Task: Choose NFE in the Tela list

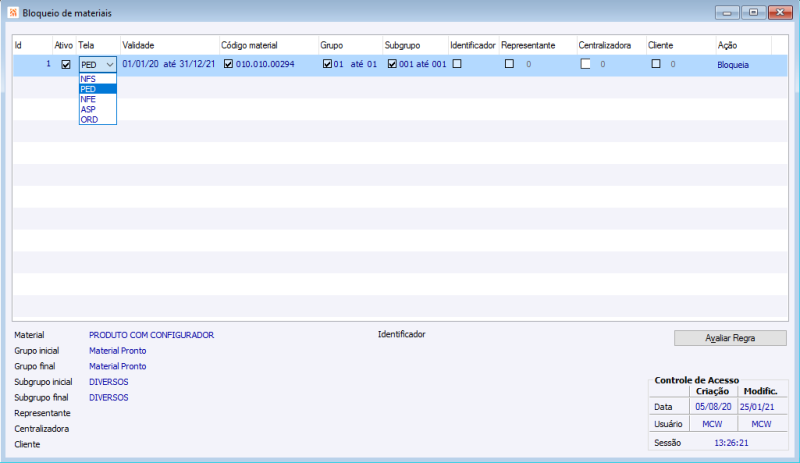Action: (x=98, y=100)
